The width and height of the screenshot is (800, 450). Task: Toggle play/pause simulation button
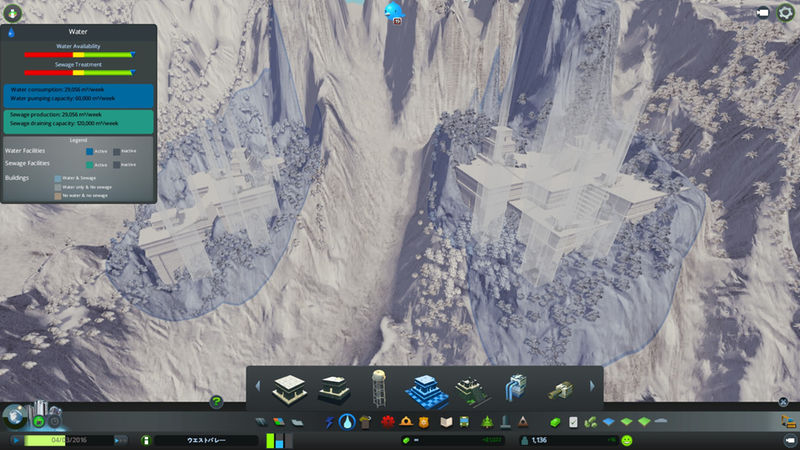(17, 440)
